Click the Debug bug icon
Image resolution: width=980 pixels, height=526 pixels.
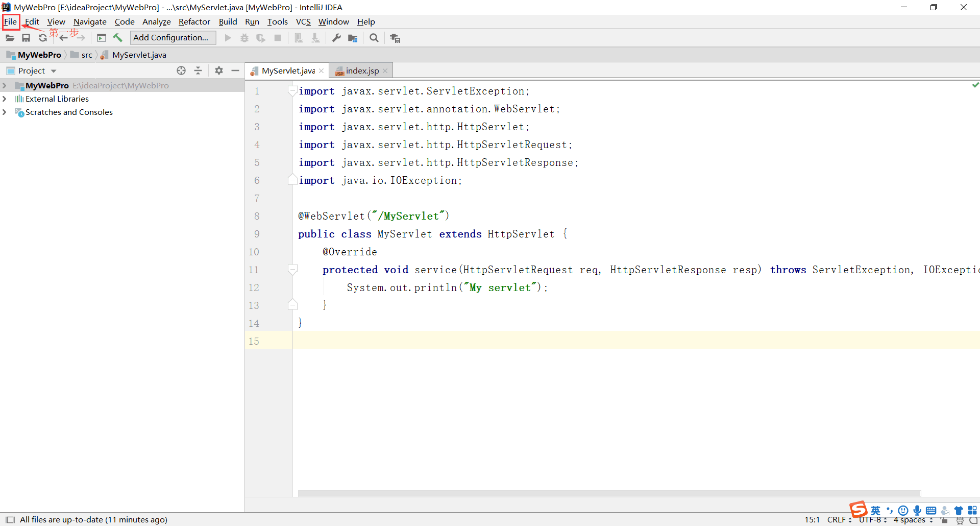click(244, 38)
